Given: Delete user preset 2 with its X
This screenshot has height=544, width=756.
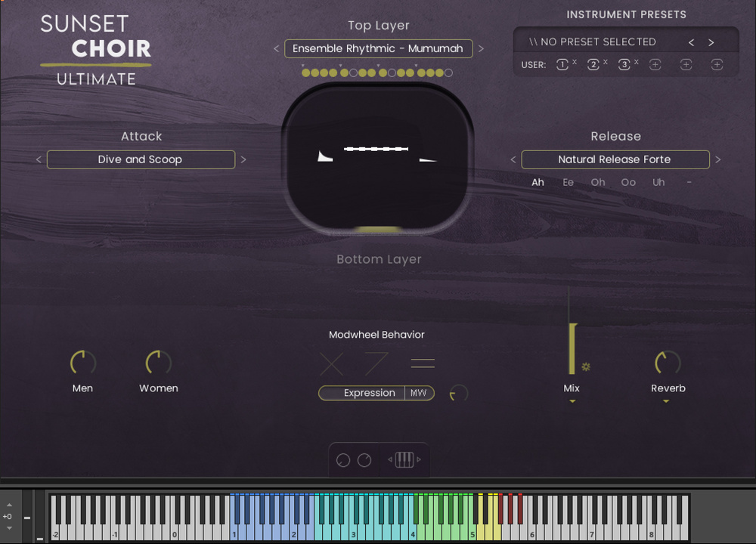Looking at the screenshot, I should pos(605,62).
